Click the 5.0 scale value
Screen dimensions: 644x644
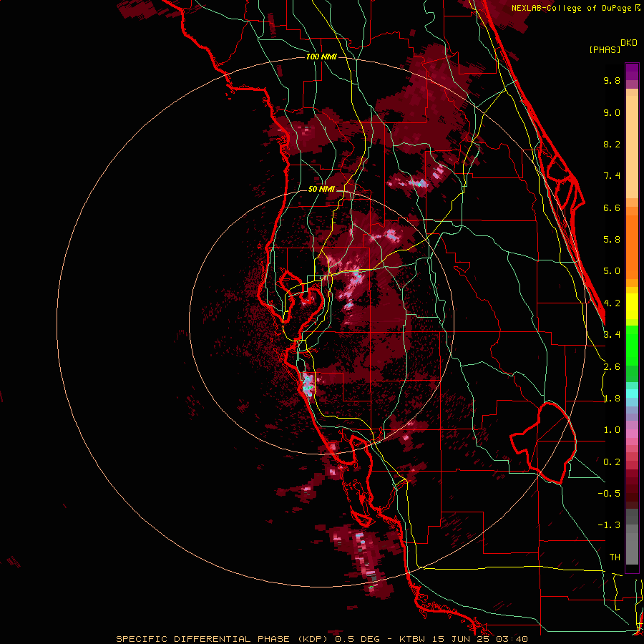[612, 271]
